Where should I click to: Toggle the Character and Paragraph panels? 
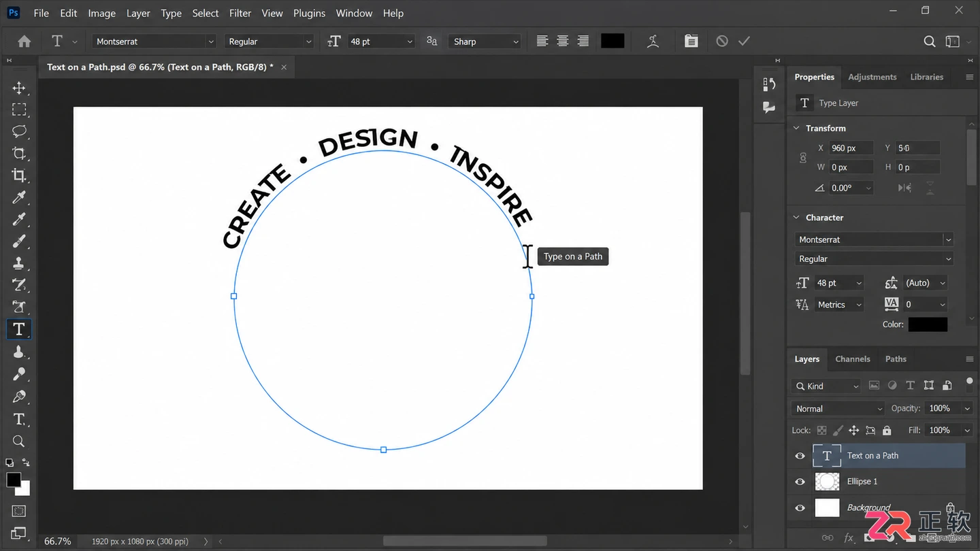coord(691,41)
